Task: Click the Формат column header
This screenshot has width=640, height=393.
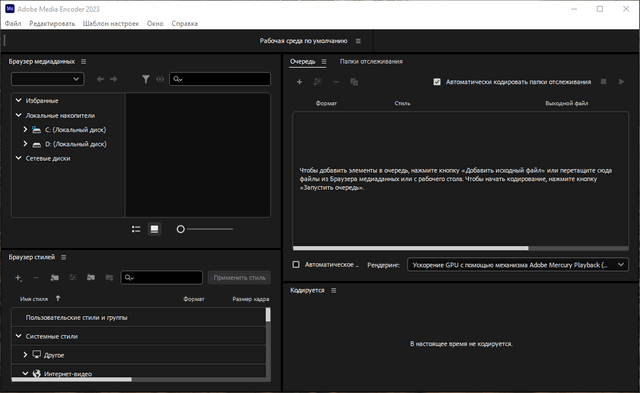Action: (x=326, y=104)
